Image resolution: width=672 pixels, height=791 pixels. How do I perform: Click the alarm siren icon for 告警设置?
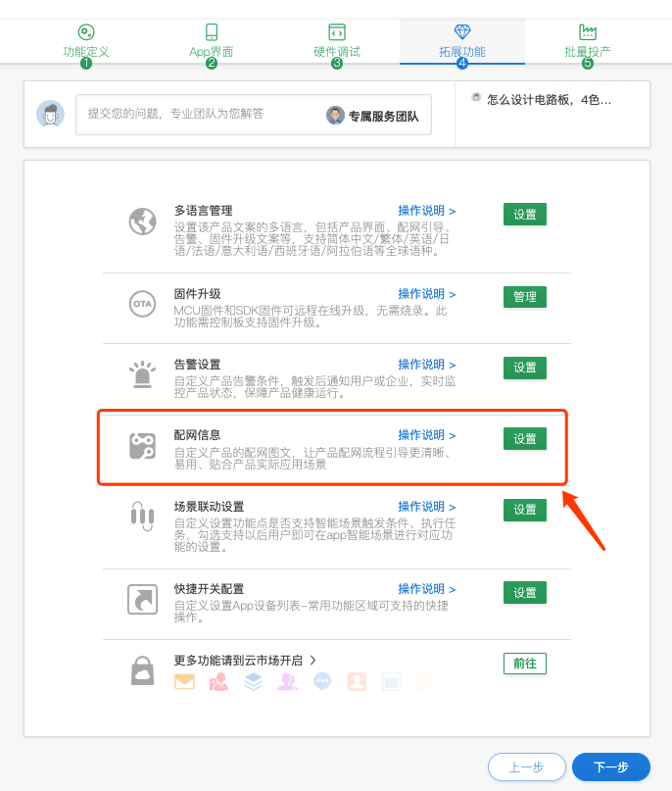(143, 374)
